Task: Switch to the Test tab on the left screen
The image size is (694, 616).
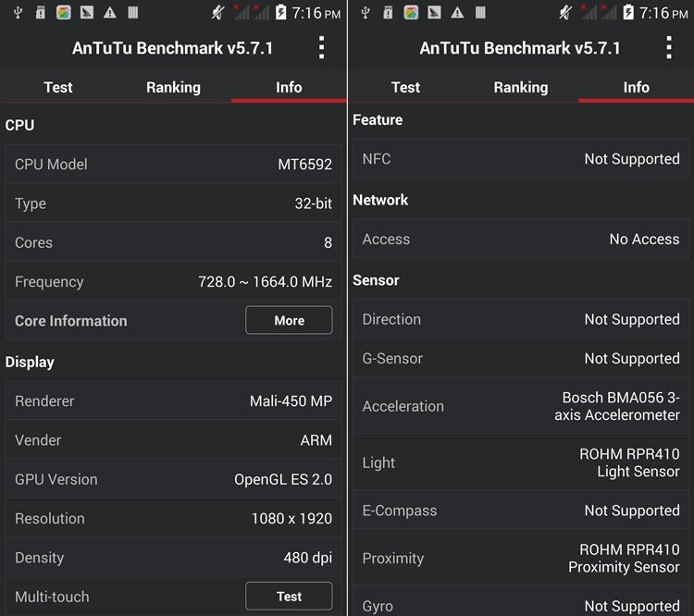Action: (x=57, y=87)
